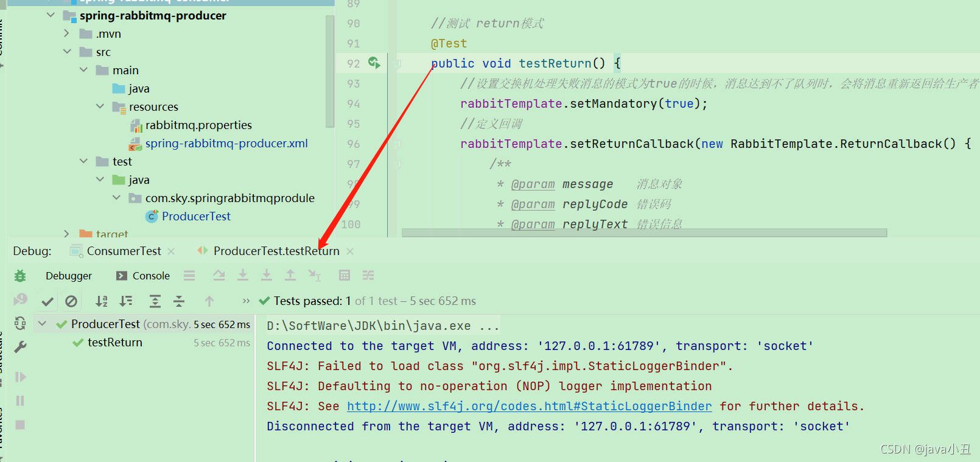Close the ConsumerTest debug tab
The height and width of the screenshot is (462, 980).
(x=171, y=251)
